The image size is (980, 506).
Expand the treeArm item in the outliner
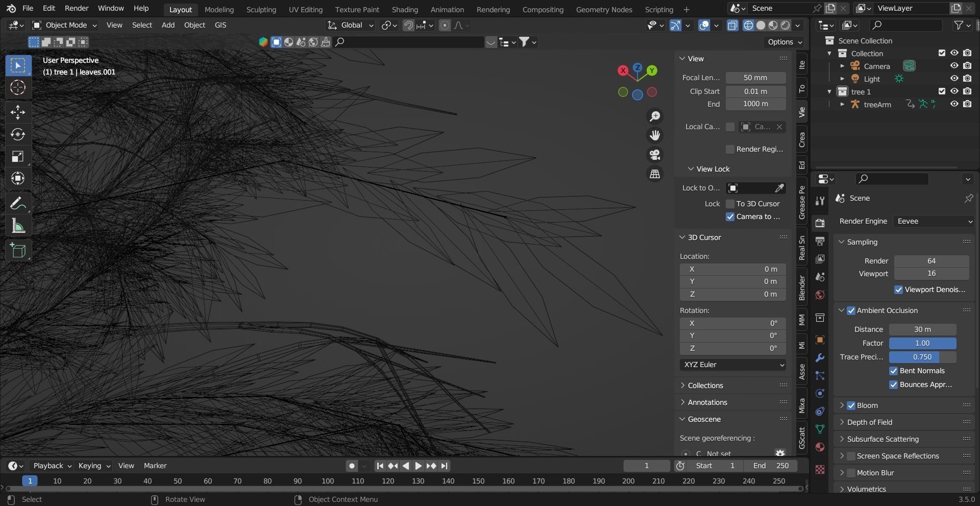pos(842,104)
